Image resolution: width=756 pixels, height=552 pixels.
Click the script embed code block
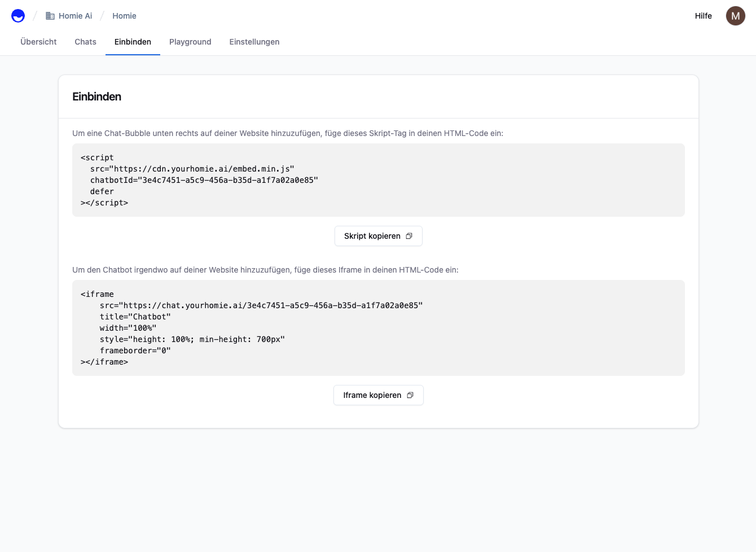pyautogui.click(x=378, y=180)
